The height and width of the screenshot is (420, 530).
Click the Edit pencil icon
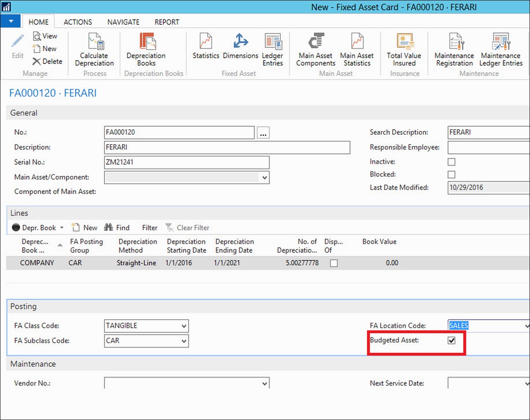(x=17, y=41)
